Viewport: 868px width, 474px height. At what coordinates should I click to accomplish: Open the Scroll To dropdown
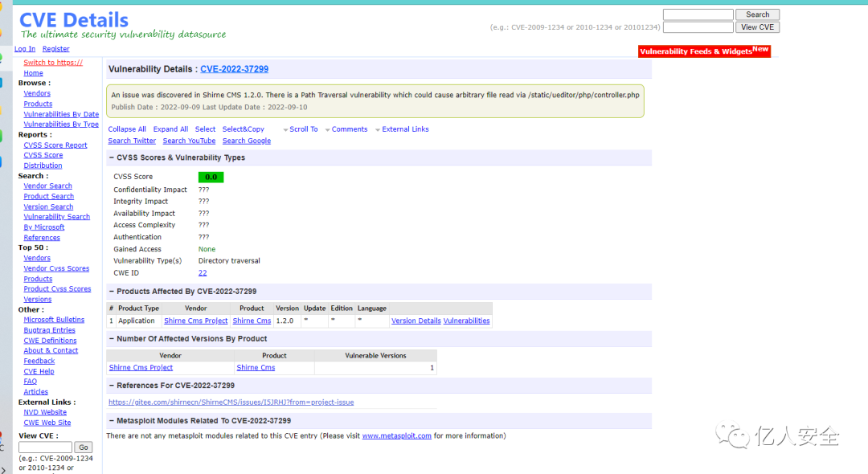click(x=300, y=129)
